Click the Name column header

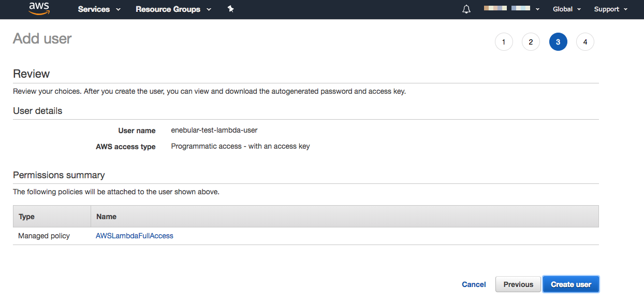[x=106, y=217]
